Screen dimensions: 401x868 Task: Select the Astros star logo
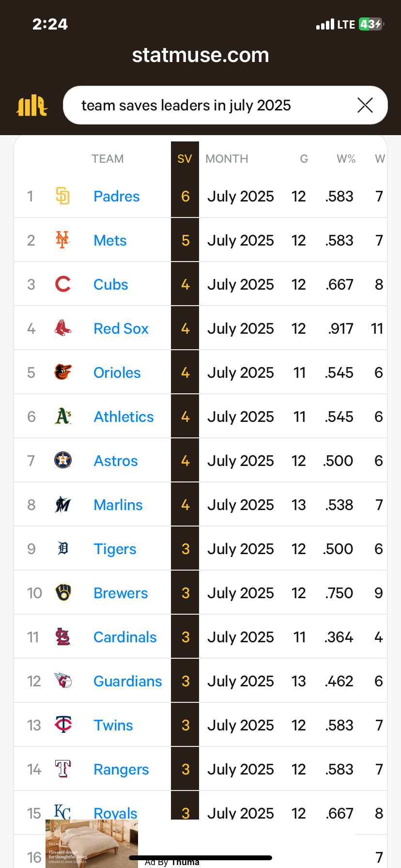(63, 460)
